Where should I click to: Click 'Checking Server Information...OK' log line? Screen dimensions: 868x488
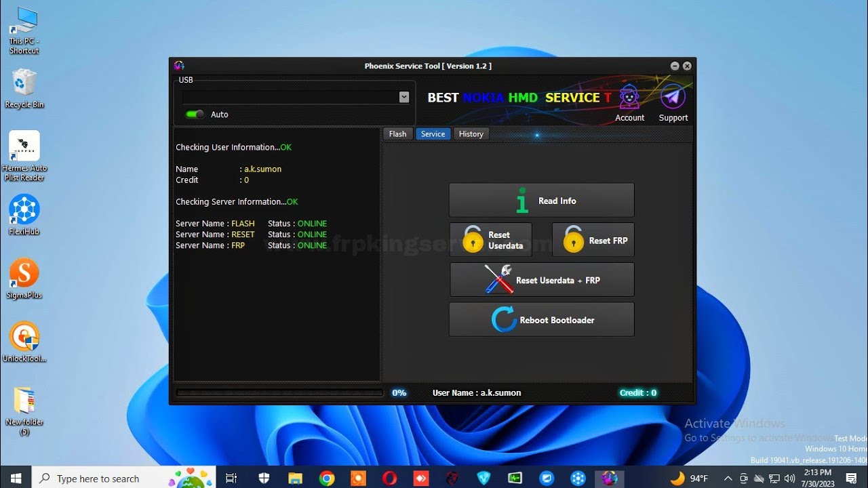click(237, 201)
